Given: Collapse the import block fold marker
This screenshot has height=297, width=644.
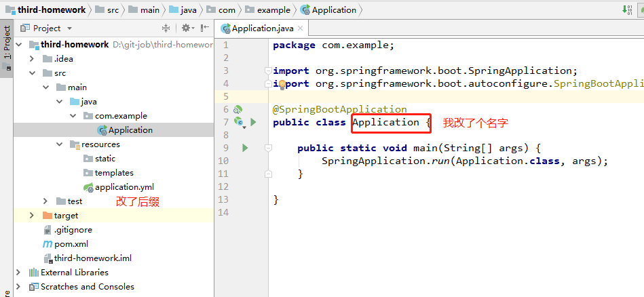Looking at the screenshot, I should pyautogui.click(x=268, y=71).
